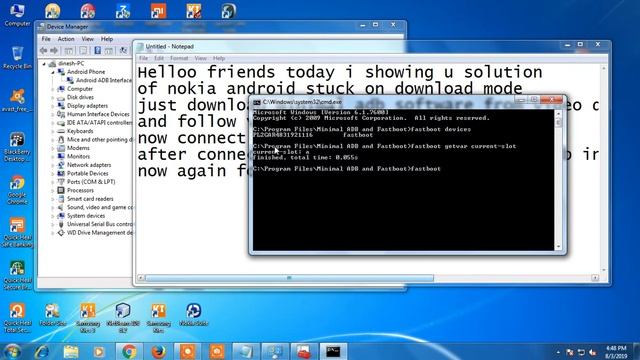Screen dimensions: 640x360
Task: Show hidden system tray icons
Action: (558, 352)
